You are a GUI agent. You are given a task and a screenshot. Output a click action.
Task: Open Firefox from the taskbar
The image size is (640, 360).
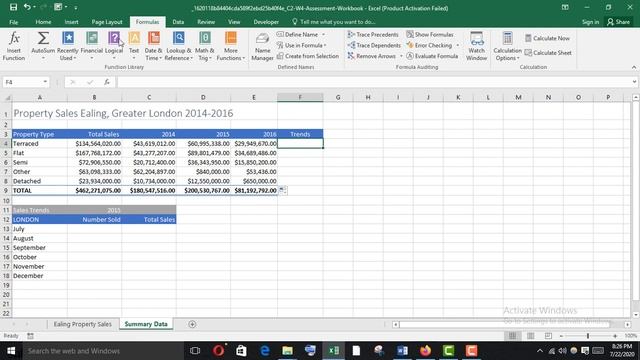425,351
